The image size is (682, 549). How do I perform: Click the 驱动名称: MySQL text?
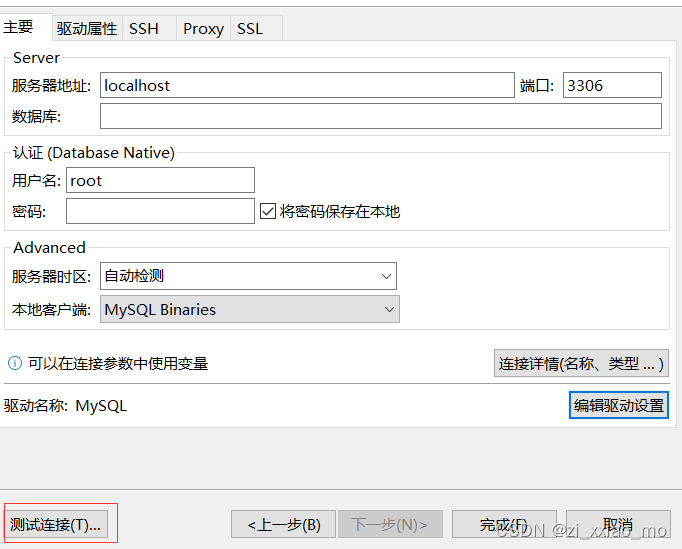point(65,406)
